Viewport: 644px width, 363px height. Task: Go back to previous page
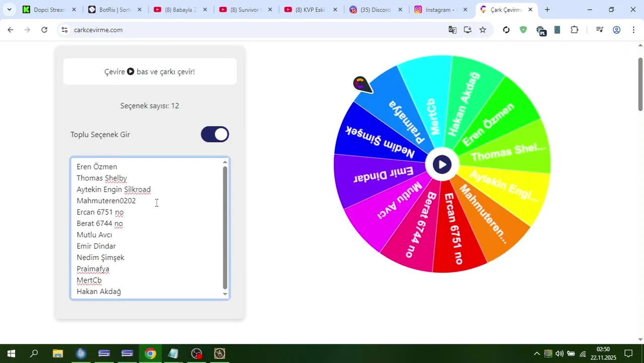pos(11,30)
